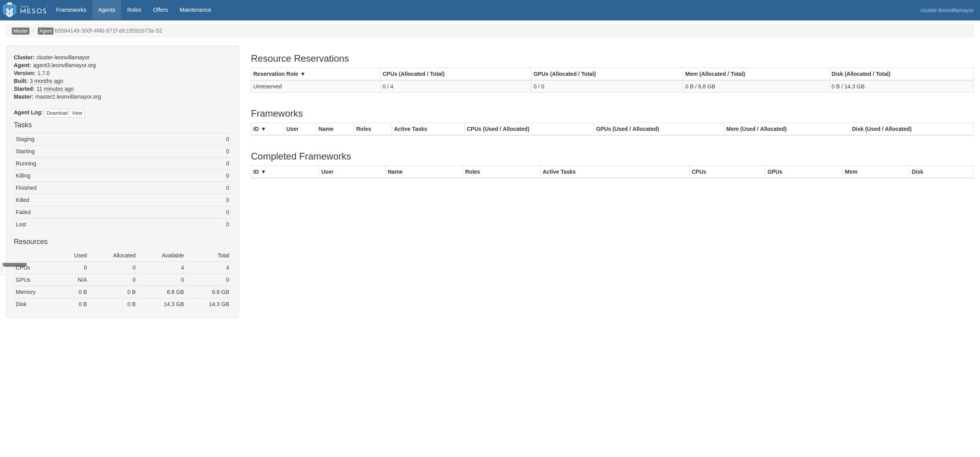Sort Completed Frameworks by Roles
980x457 pixels.
(x=501, y=172)
